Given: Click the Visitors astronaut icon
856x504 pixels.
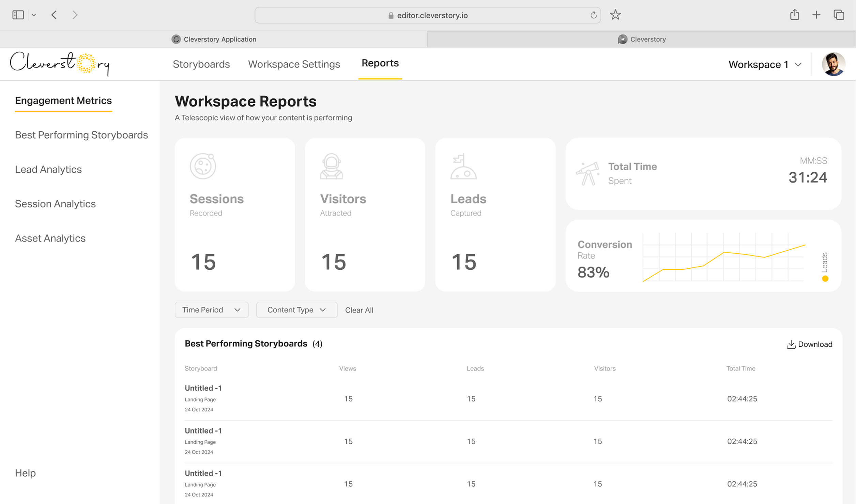Looking at the screenshot, I should (331, 166).
